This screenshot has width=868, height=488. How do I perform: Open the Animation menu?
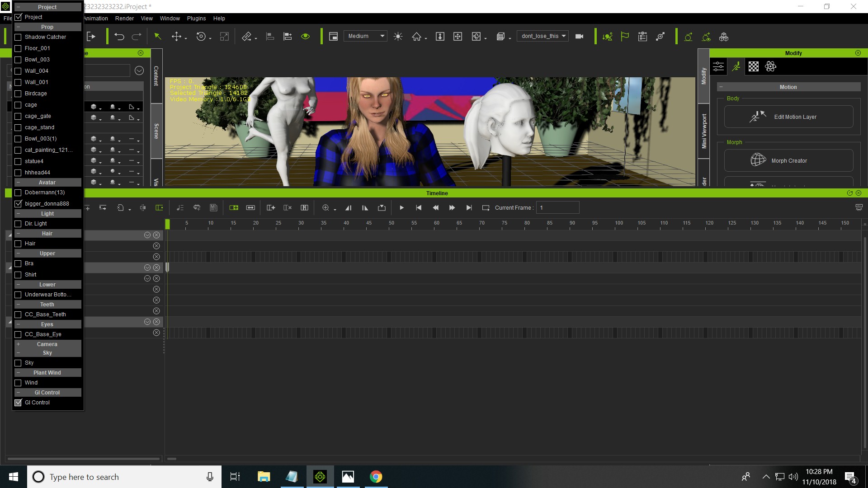point(95,19)
